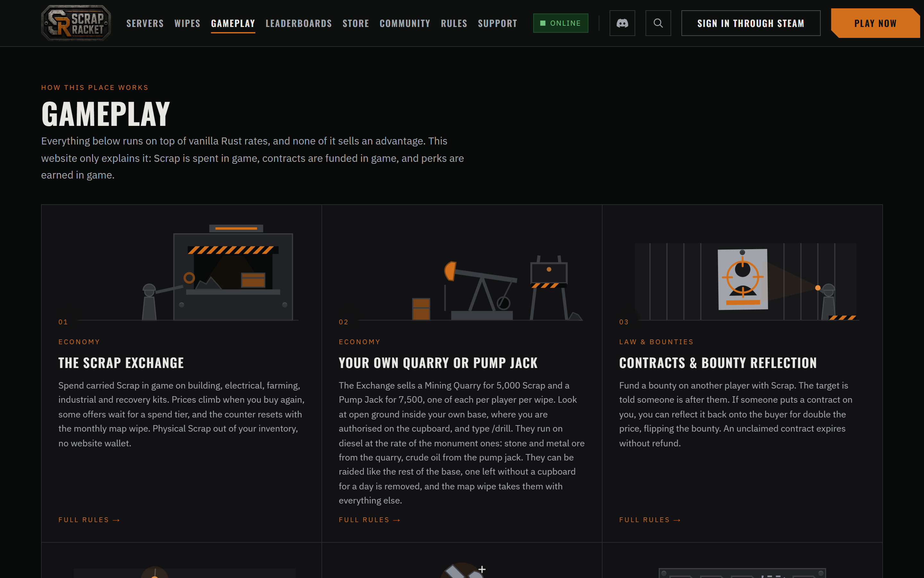Screen dimensions: 924x578
Task: Click the search magnifier icon
Action: (658, 23)
